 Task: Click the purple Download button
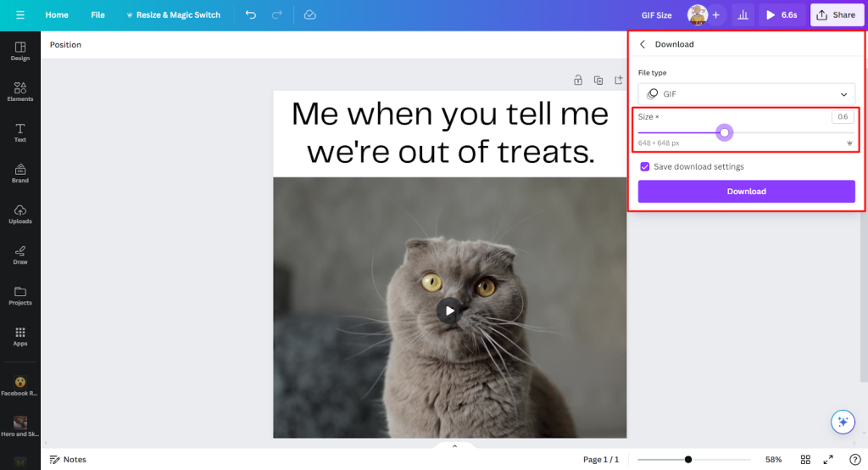(746, 191)
